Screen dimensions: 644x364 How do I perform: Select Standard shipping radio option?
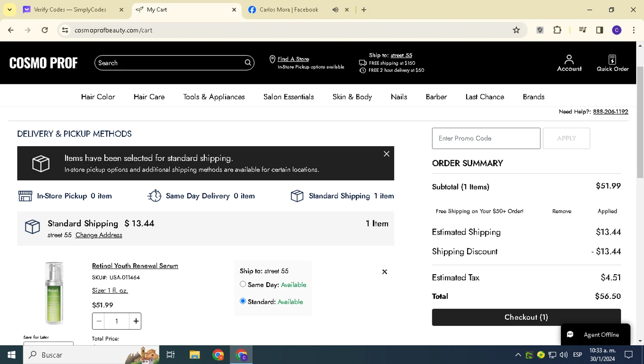[x=243, y=301]
